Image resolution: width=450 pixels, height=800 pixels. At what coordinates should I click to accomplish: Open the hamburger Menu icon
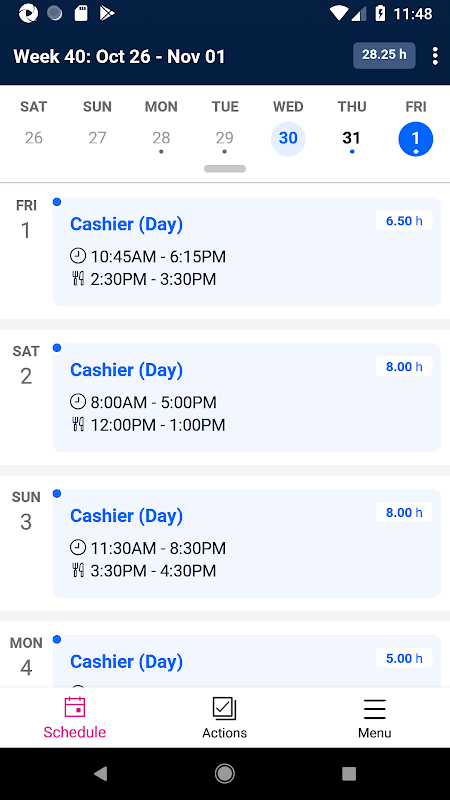374,709
